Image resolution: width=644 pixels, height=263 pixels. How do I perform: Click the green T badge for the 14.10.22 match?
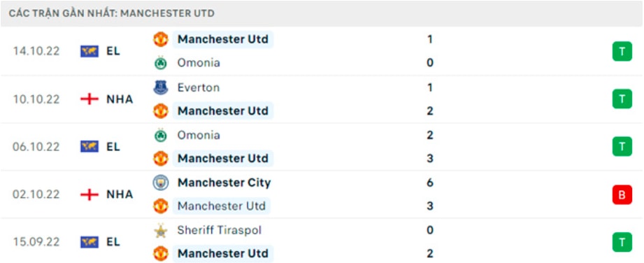tap(622, 51)
